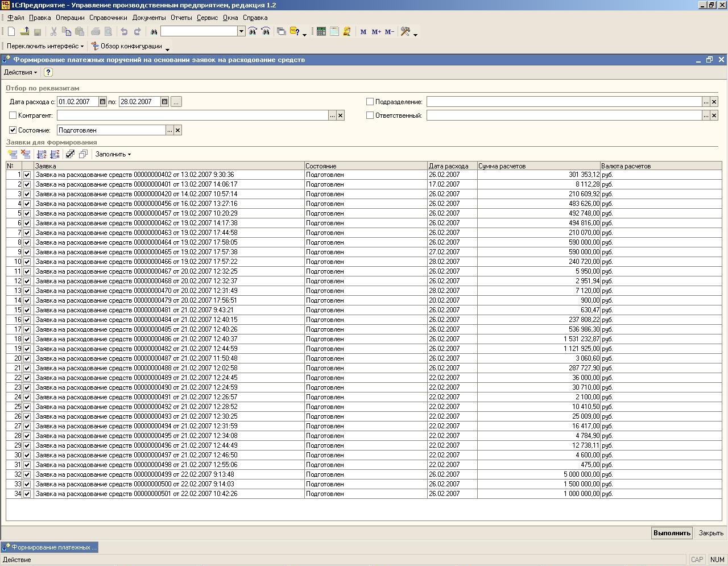Image resolution: width=728 pixels, height=566 pixels.
Task: Click the Ответственный input field
Action: point(564,115)
